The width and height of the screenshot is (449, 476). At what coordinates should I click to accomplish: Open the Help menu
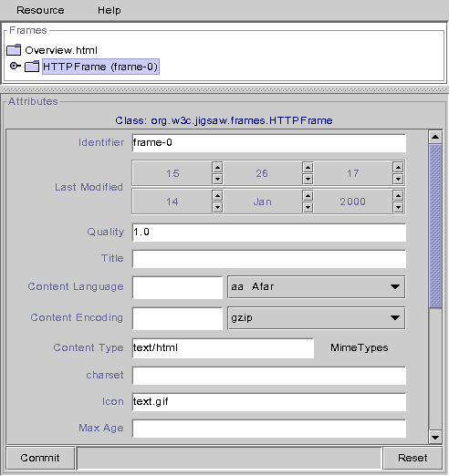[x=110, y=10]
